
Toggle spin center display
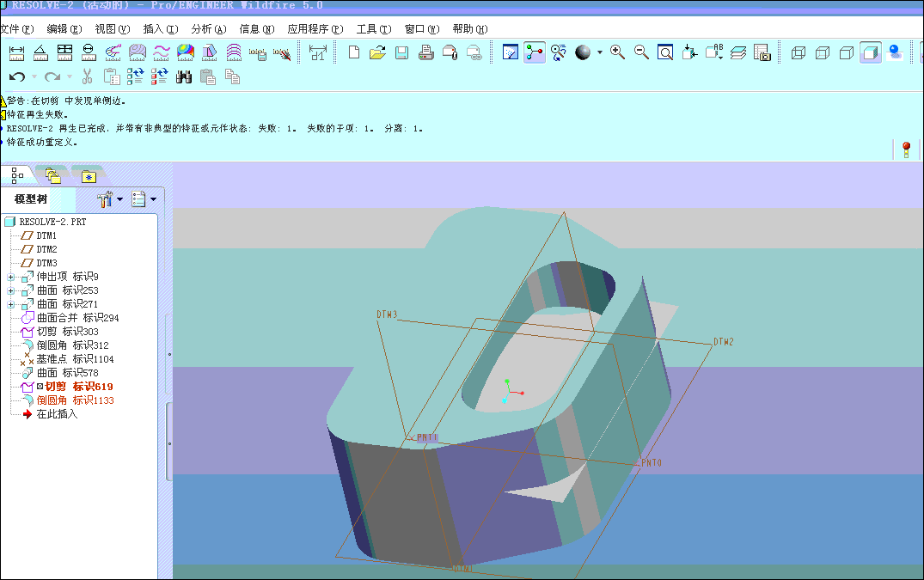point(535,52)
